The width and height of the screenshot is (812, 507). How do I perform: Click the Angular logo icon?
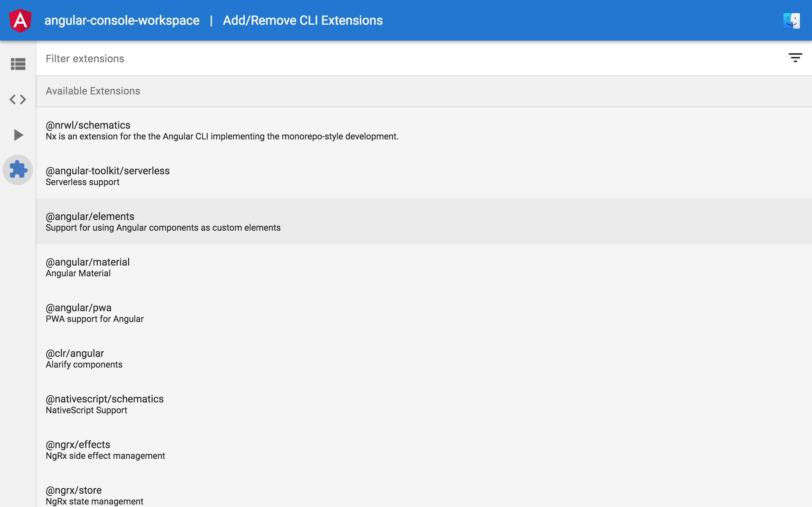(x=20, y=21)
